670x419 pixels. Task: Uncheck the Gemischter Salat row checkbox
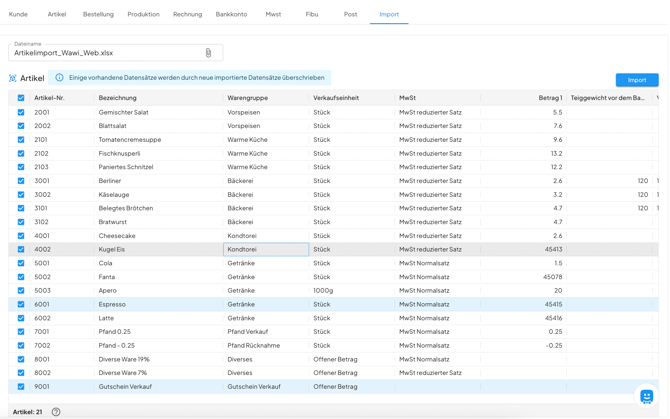(21, 113)
